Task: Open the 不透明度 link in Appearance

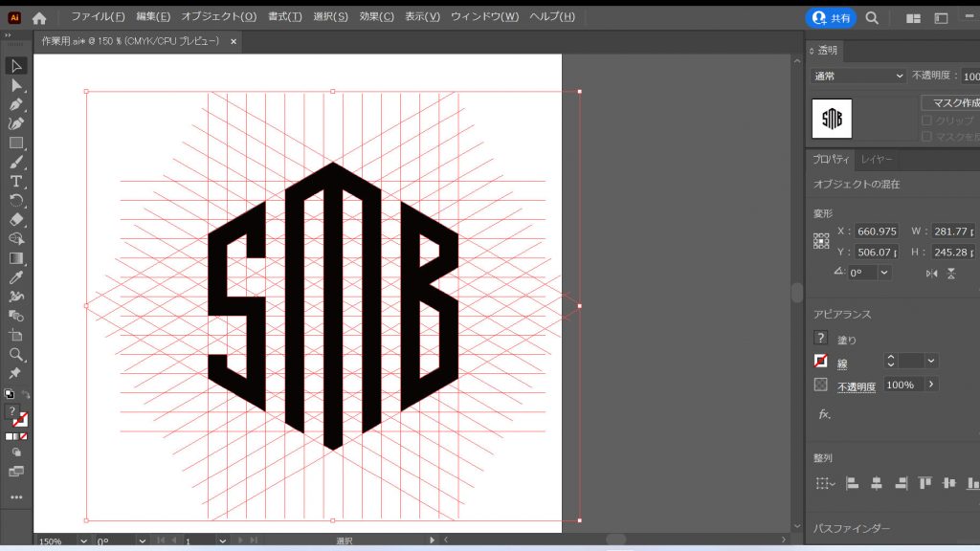Action: 857,386
